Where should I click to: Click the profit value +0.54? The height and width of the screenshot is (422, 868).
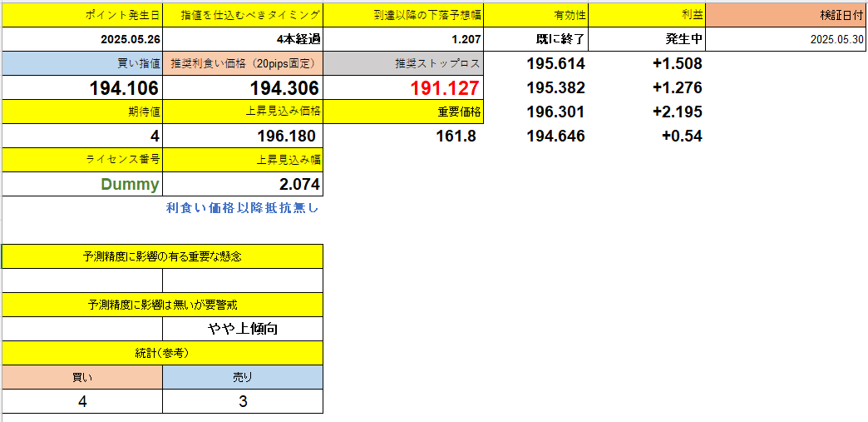[682, 136]
